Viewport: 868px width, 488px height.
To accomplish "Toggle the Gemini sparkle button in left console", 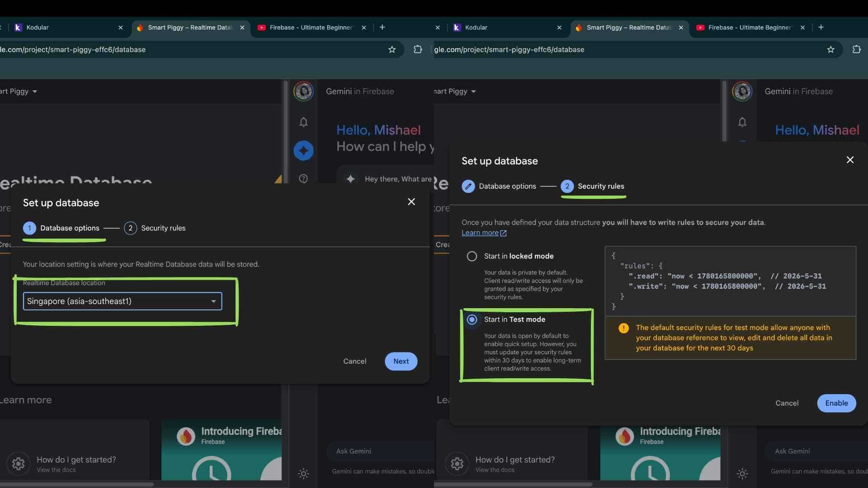I will click(303, 150).
